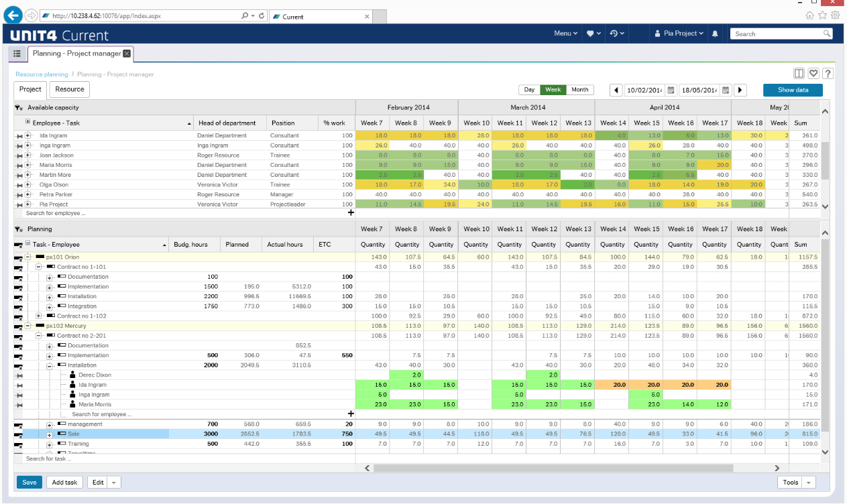The height and width of the screenshot is (504, 847).
Task: Go to previous date period arrow
Action: (x=616, y=90)
